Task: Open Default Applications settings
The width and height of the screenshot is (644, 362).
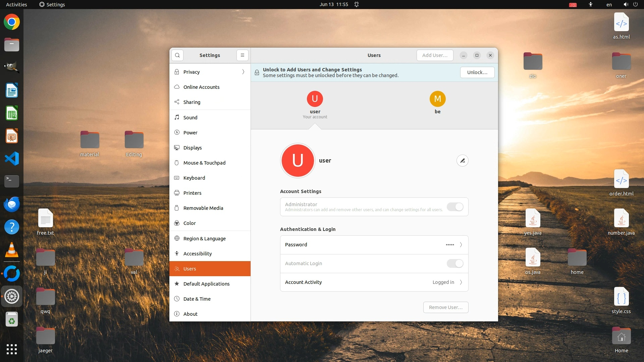Action: (x=206, y=284)
